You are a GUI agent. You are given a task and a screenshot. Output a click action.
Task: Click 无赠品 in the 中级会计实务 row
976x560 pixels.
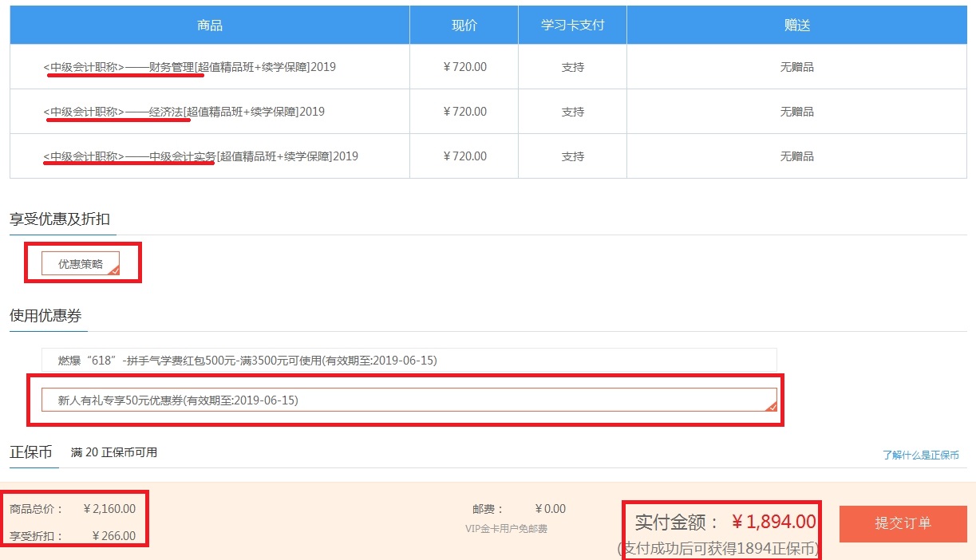[796, 156]
